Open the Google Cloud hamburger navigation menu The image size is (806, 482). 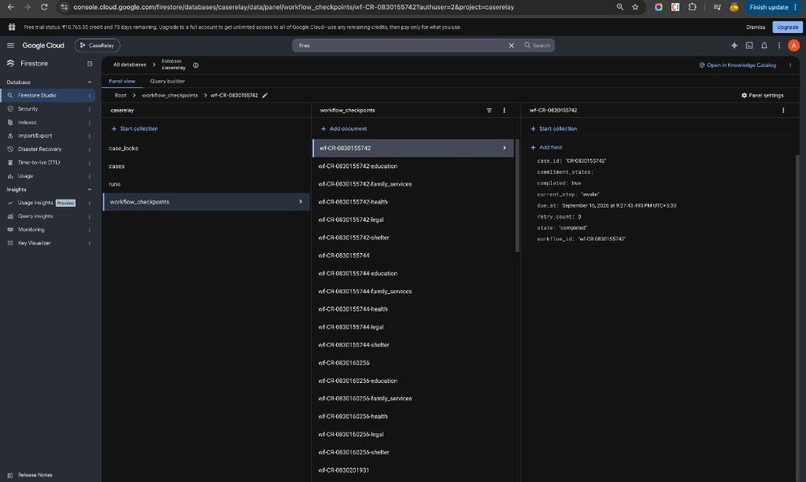(x=10, y=45)
